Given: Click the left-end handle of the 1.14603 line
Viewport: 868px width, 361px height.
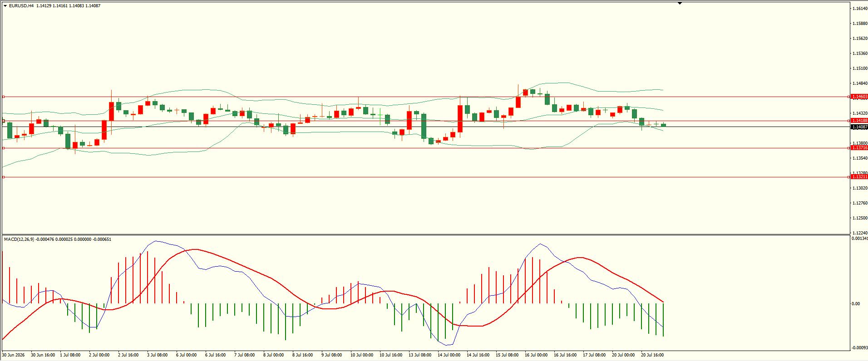Looking at the screenshot, I should [4, 97].
